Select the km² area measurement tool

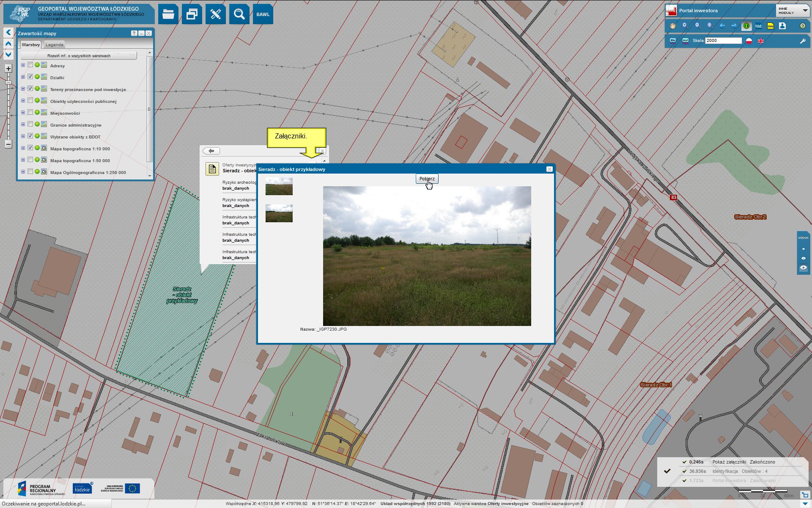pyautogui.click(x=685, y=41)
